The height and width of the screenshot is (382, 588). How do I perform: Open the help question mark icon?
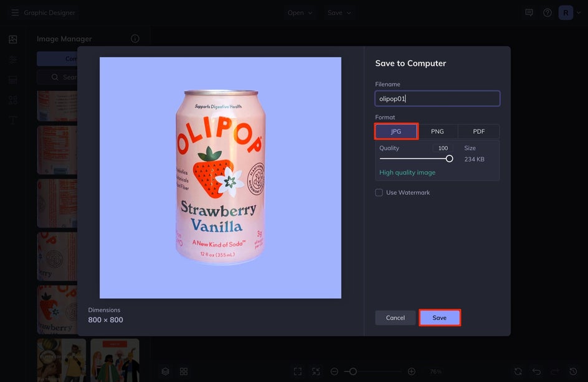[x=548, y=12]
